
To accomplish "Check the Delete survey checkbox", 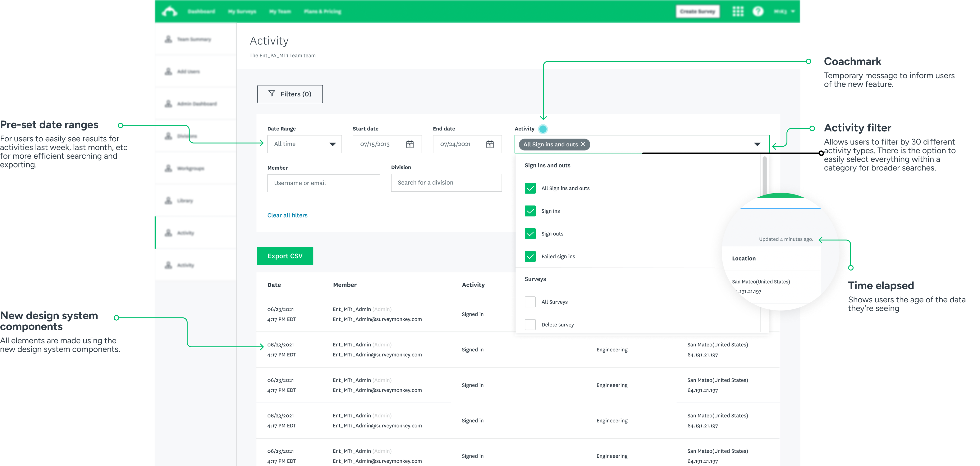I will tap(530, 324).
